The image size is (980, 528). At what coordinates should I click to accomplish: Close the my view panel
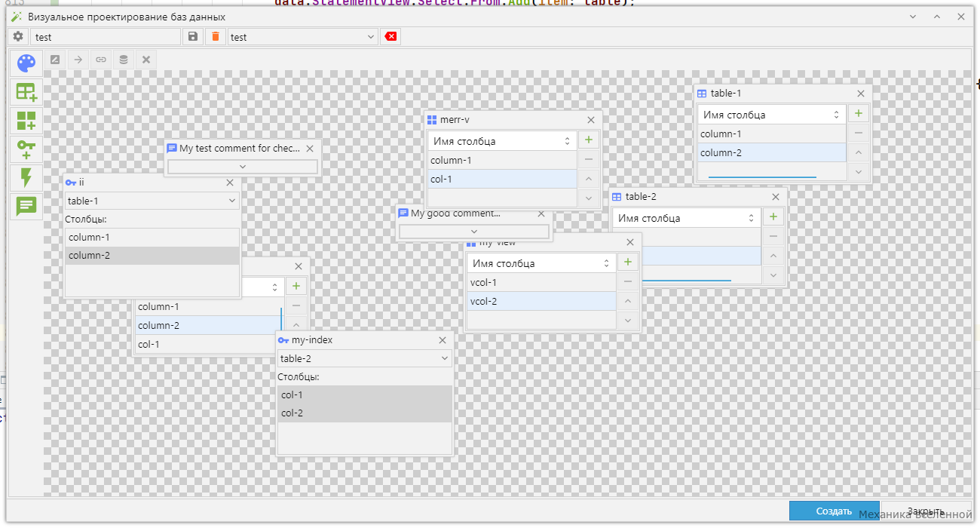pos(631,242)
